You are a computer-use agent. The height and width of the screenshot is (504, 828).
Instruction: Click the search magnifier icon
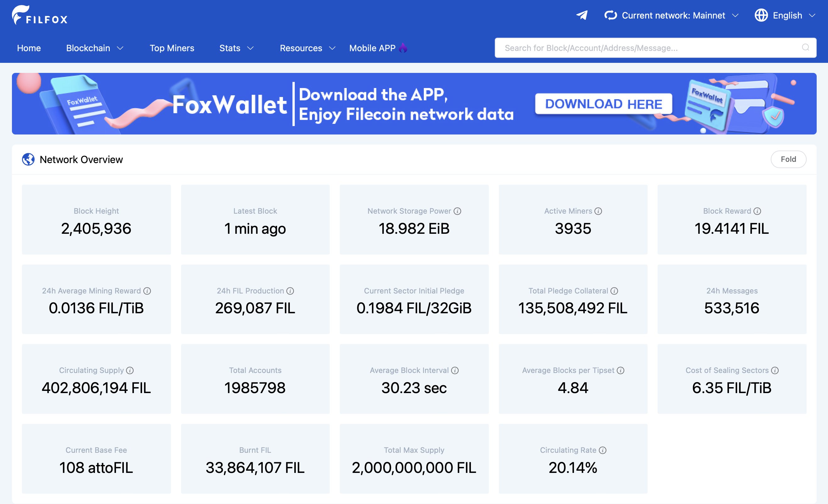[x=805, y=47]
